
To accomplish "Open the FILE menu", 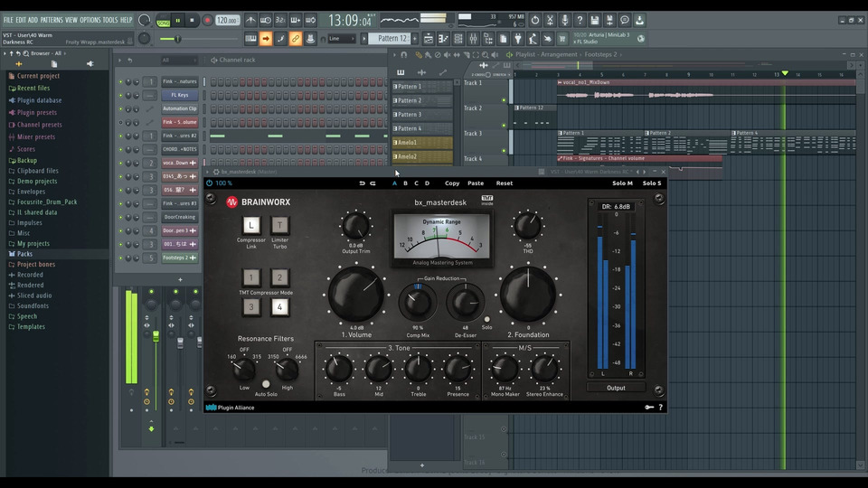I will [8, 20].
